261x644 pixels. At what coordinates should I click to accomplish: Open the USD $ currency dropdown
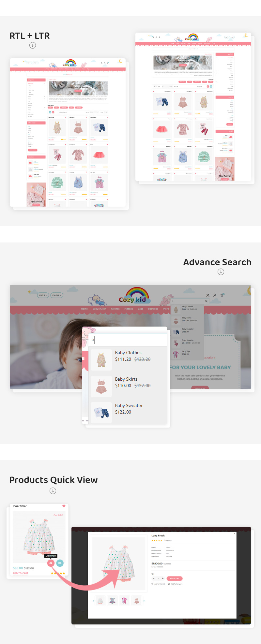tap(43, 295)
